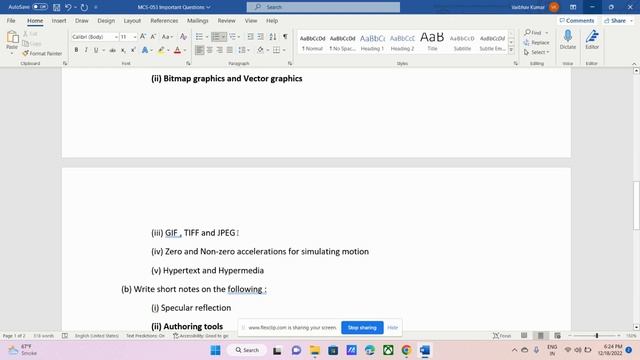This screenshot has height=360, width=640.
Task: Click the Comments button
Action: coord(577,20)
